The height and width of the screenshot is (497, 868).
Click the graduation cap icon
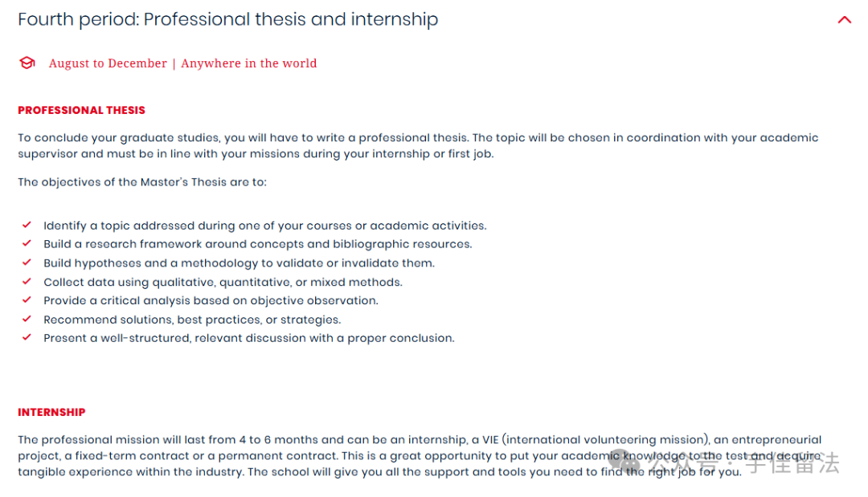tap(27, 63)
